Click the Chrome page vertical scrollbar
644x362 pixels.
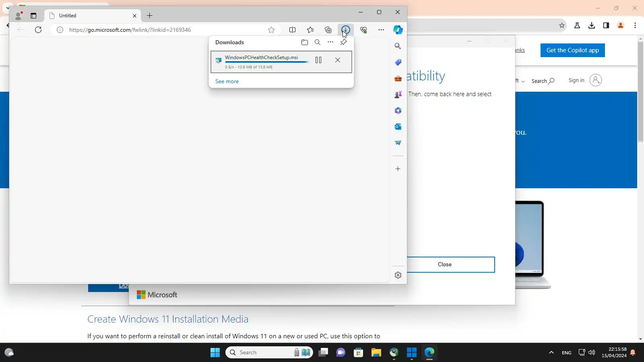(640, 92)
